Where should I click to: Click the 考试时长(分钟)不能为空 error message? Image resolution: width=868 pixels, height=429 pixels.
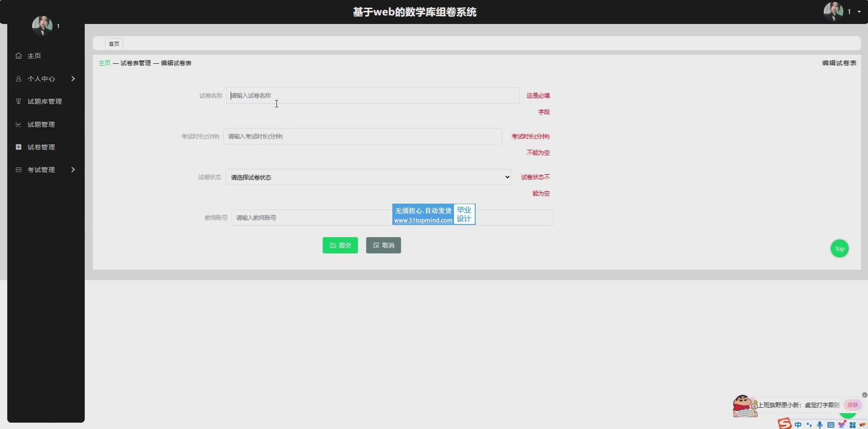[530, 144]
